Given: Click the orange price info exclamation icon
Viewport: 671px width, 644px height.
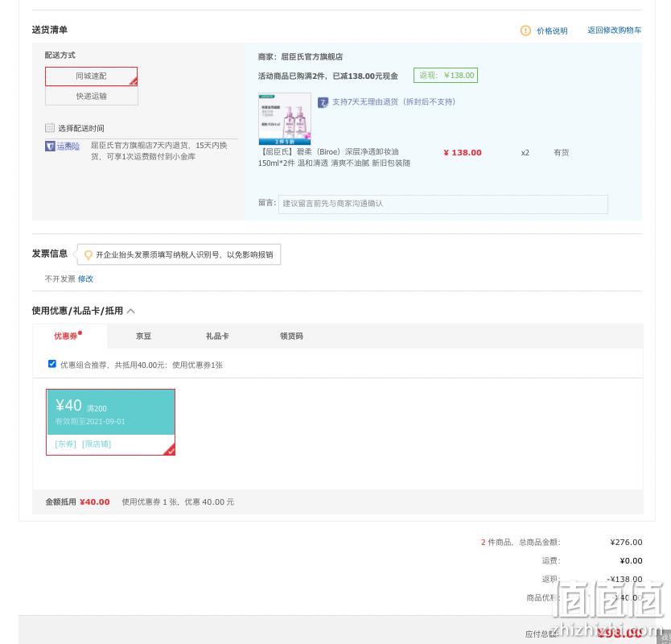Looking at the screenshot, I should pyautogui.click(x=525, y=31).
